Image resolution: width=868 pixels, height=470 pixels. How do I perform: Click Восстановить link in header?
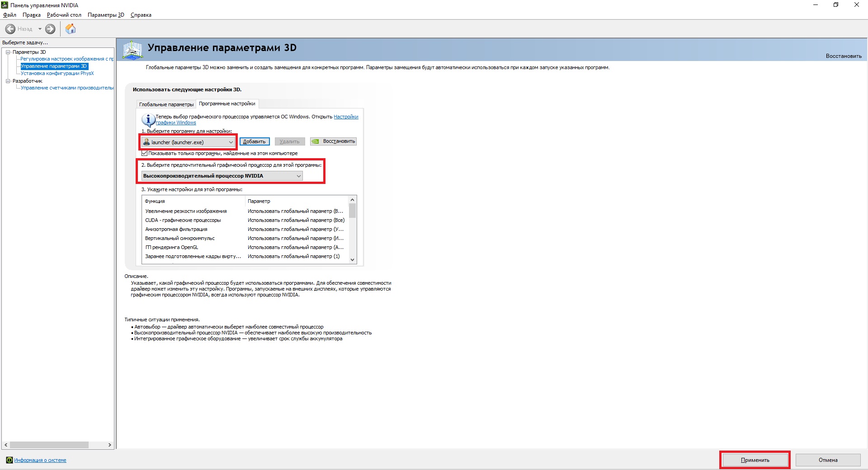844,56
